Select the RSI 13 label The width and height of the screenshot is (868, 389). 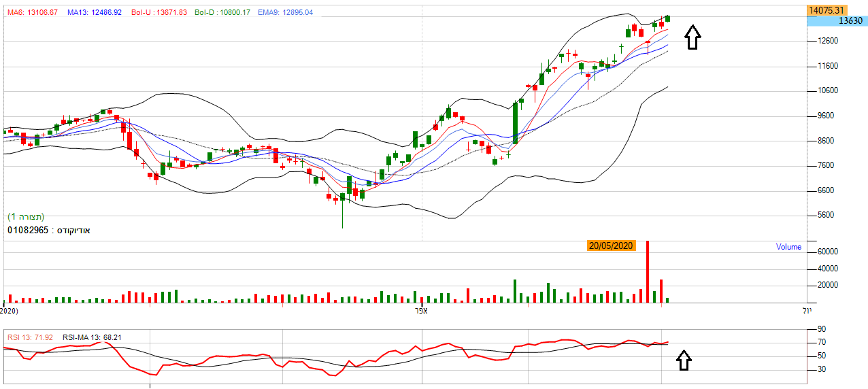tap(31, 337)
